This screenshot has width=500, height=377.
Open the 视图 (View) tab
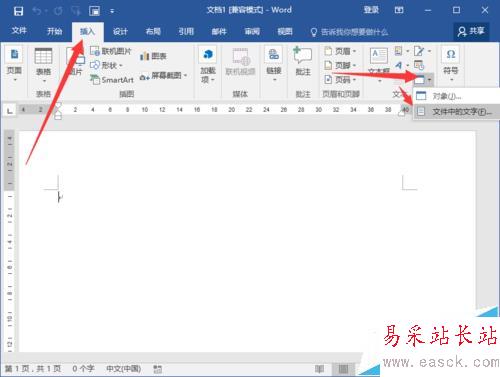pyautogui.click(x=285, y=31)
